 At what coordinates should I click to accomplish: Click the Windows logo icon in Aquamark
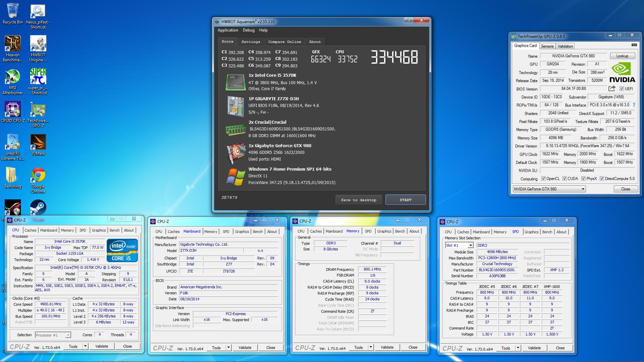pos(235,177)
